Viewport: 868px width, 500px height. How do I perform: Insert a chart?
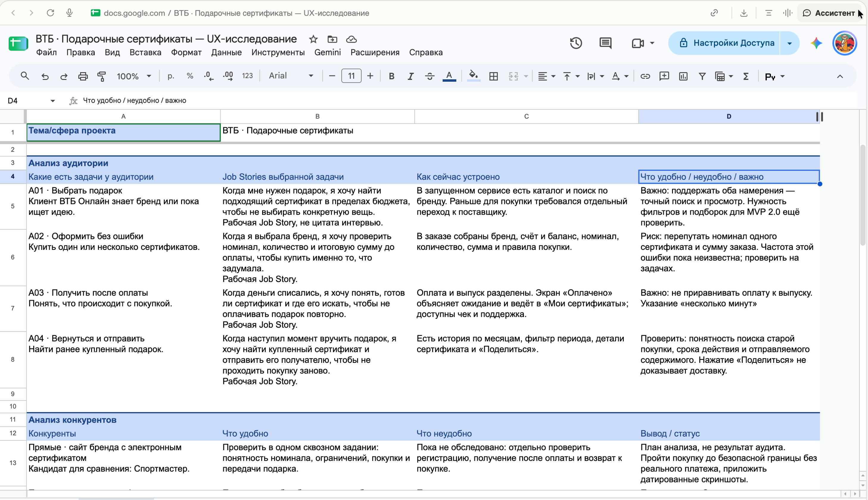pyautogui.click(x=683, y=76)
